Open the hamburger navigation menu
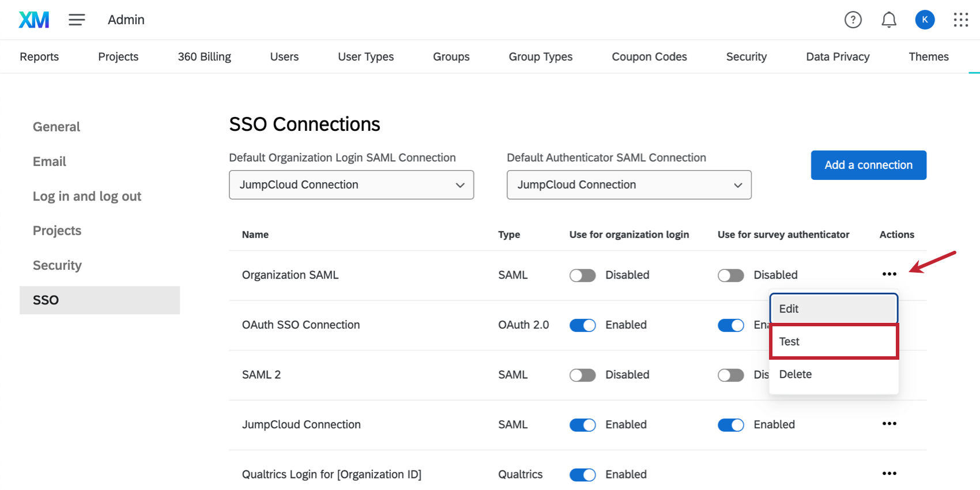This screenshot has width=980, height=490. point(77,20)
